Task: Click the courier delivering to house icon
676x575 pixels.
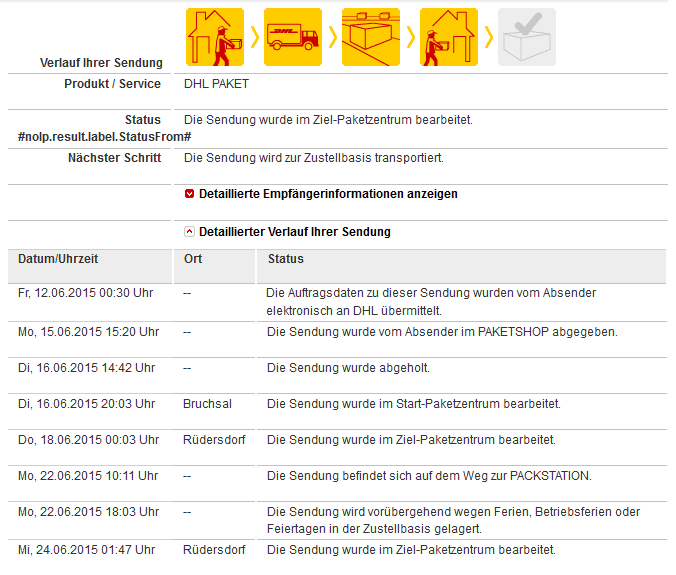Action: 449,37
